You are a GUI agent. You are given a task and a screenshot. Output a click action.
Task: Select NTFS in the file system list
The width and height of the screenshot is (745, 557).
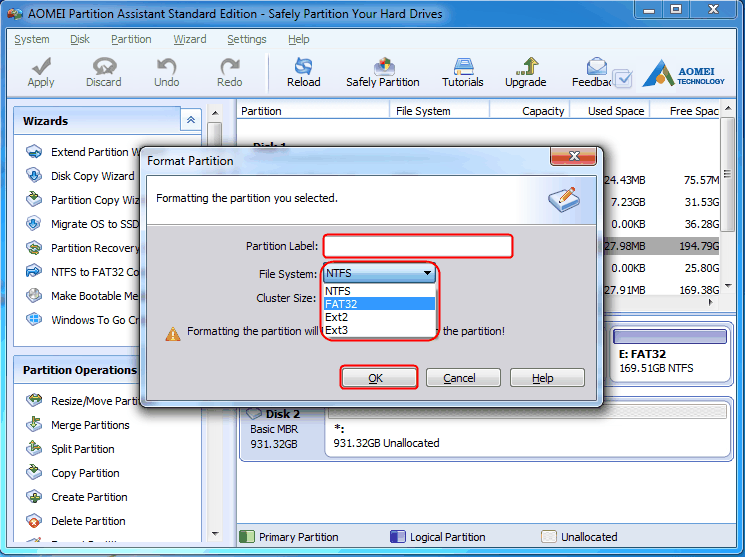coord(379,291)
